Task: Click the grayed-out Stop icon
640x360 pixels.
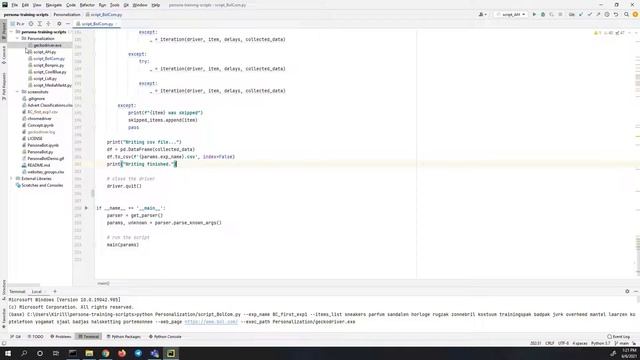Action: coord(560,14)
